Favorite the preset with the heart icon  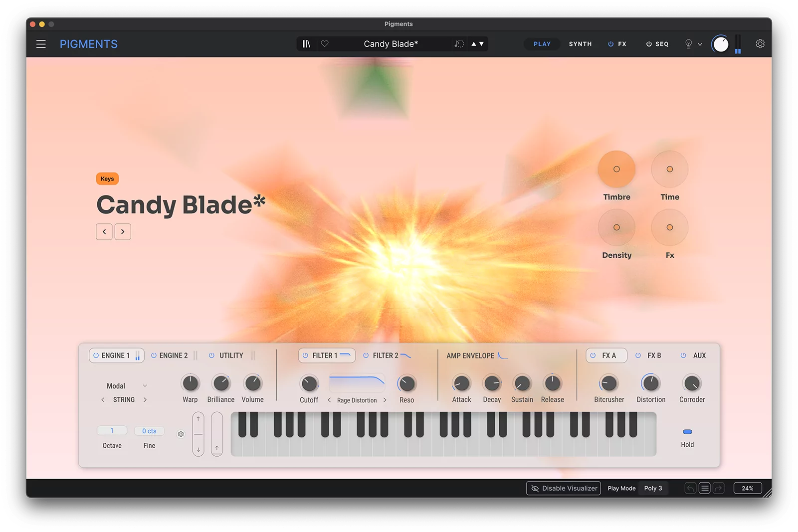coord(325,44)
